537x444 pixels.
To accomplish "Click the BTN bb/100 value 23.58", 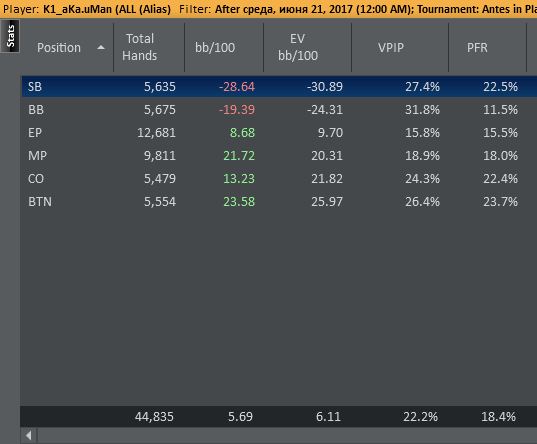I will click(x=239, y=201).
